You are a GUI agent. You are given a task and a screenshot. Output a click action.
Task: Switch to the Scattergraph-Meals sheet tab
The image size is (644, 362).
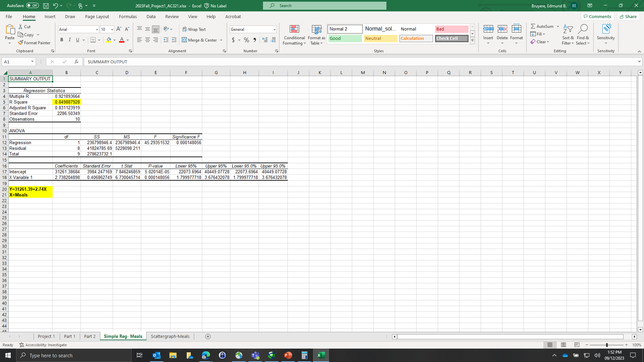pyautogui.click(x=170, y=336)
